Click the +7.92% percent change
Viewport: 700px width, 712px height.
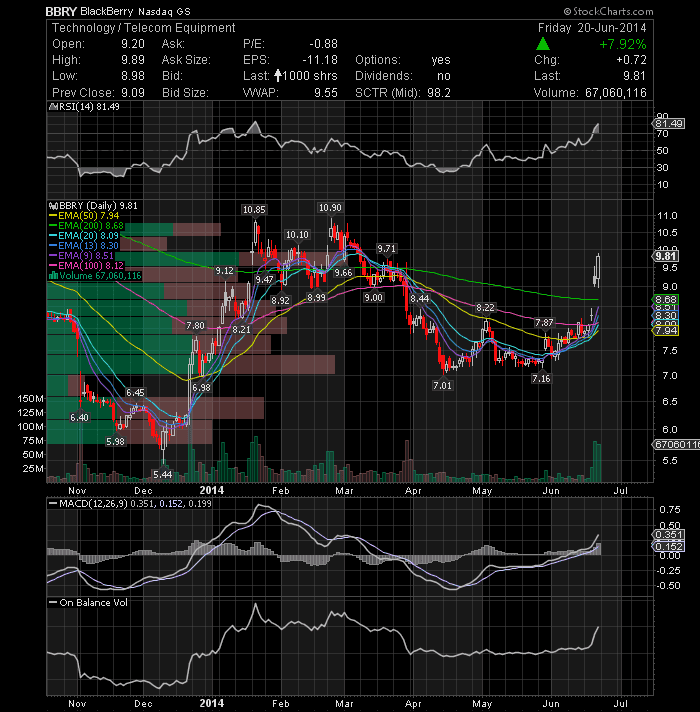tap(623, 44)
